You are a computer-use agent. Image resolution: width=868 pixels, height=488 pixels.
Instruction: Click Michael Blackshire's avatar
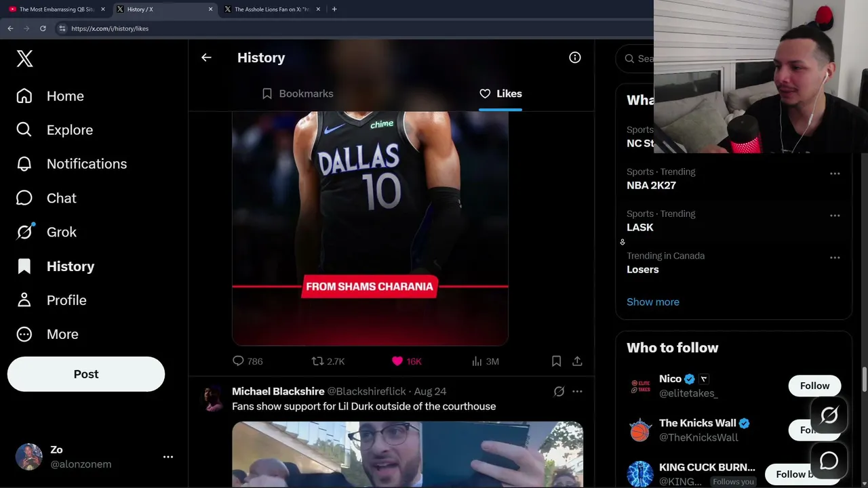pyautogui.click(x=213, y=399)
